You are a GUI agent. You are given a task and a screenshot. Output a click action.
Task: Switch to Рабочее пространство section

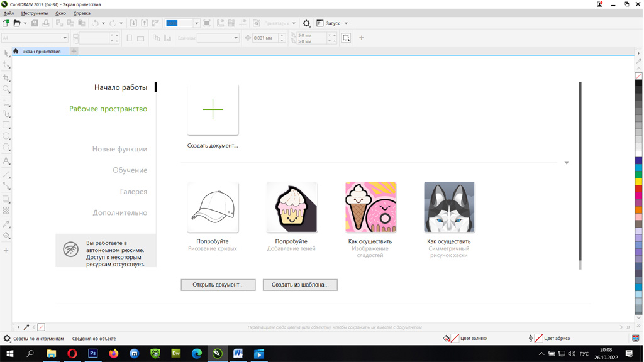point(108,109)
